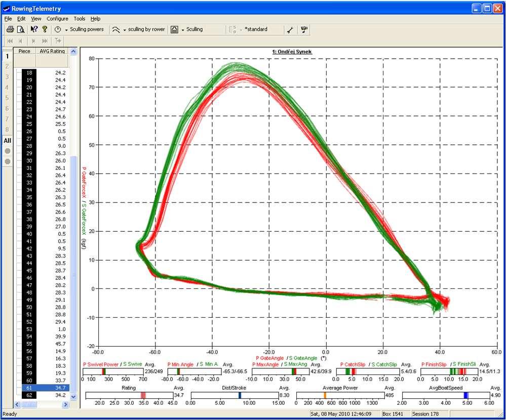Expand the Sculling layout dropdown arrow
This screenshot has width=506, height=420.
tap(183, 30)
